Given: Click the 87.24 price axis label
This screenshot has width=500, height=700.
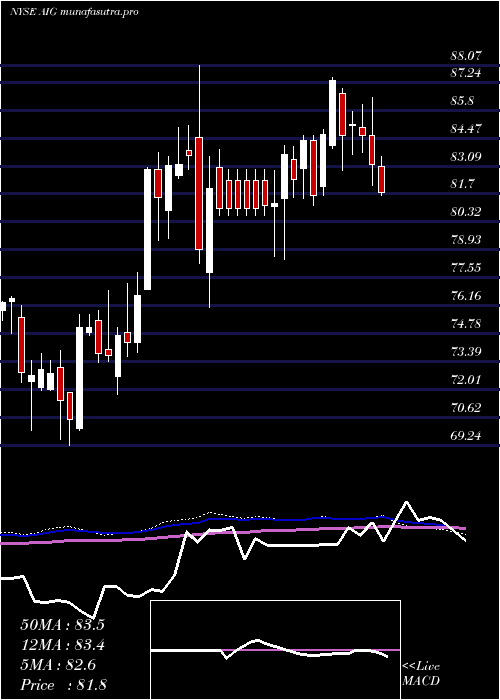Looking at the screenshot, I should click(466, 73).
